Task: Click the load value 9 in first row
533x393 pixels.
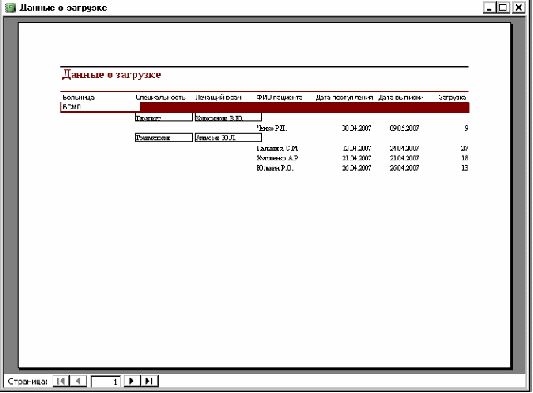Action: tap(466, 128)
